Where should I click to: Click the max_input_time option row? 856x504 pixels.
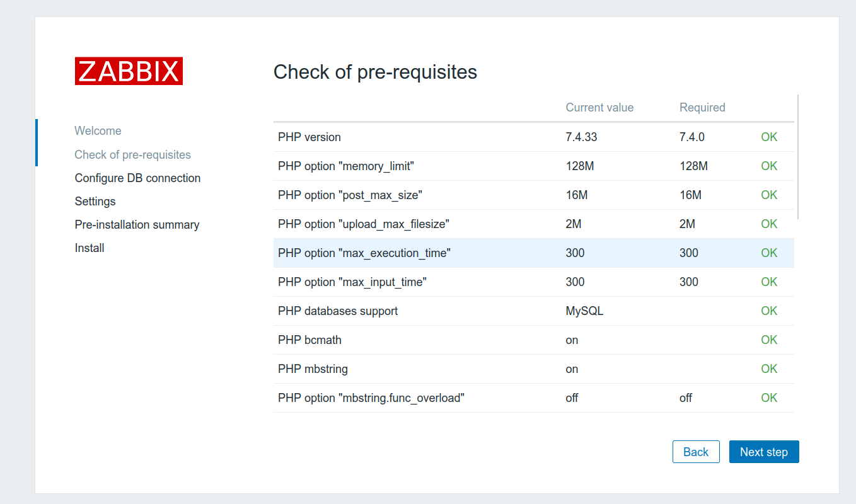point(533,282)
